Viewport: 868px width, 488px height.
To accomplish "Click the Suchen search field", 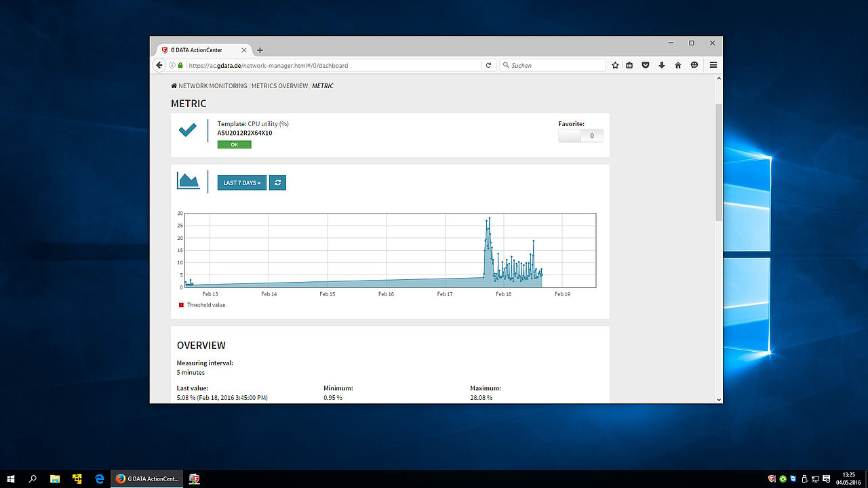I will (x=553, y=66).
